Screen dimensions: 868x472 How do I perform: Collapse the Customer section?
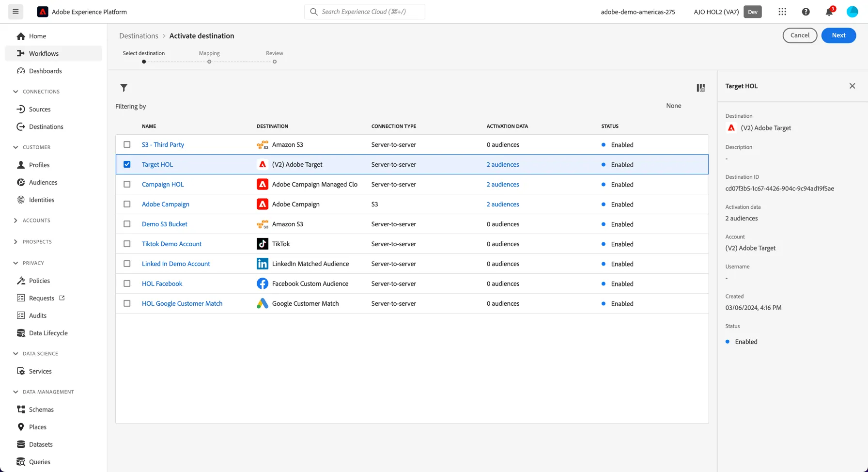point(15,147)
